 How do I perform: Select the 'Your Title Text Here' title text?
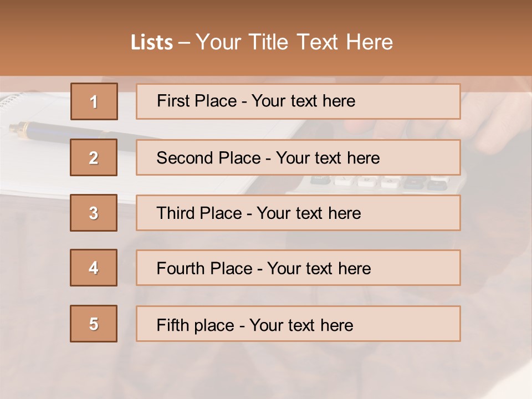(x=294, y=43)
